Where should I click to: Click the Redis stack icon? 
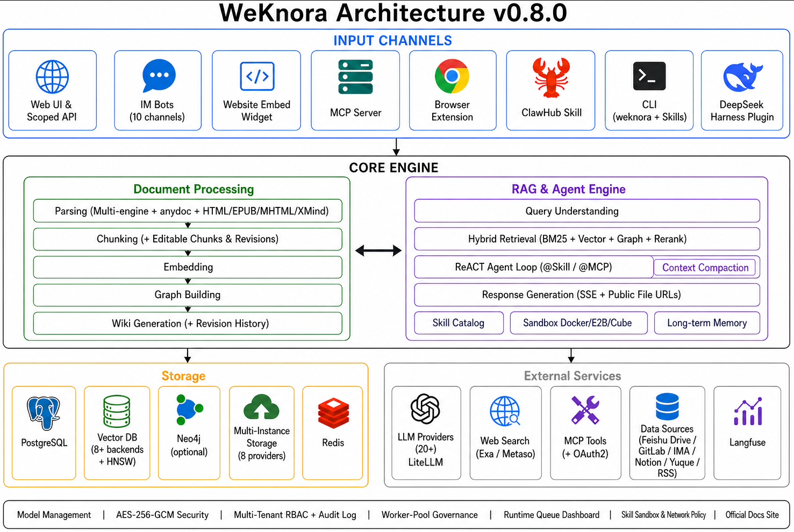tap(333, 413)
